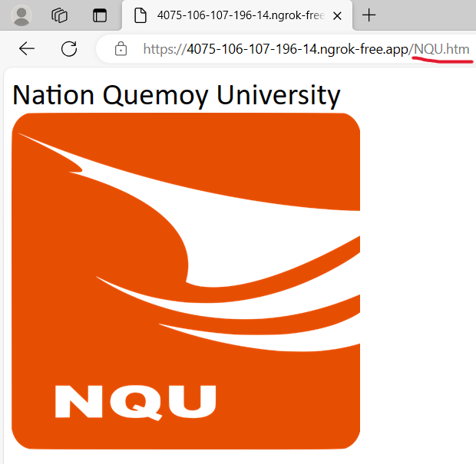The height and width of the screenshot is (464, 476).
Task: Go back to previous page
Action: pos(27,49)
